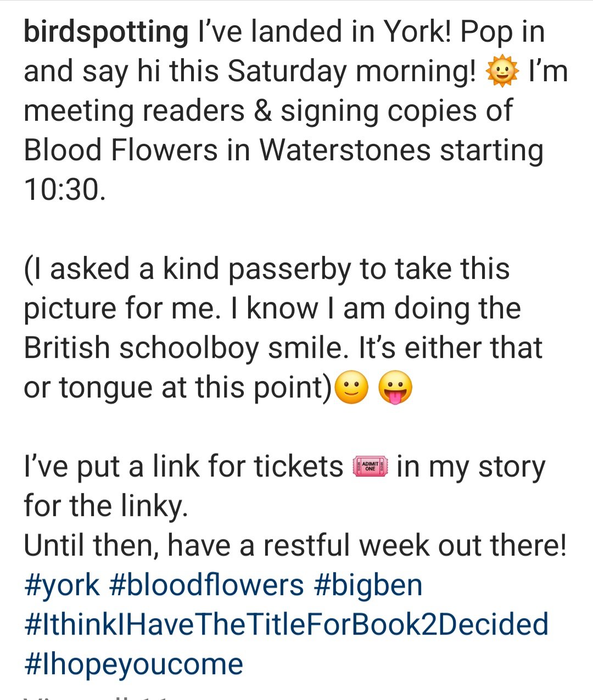This screenshot has width=593, height=700.
Task: Tap the 10:30 time text
Action: pyautogui.click(x=64, y=190)
